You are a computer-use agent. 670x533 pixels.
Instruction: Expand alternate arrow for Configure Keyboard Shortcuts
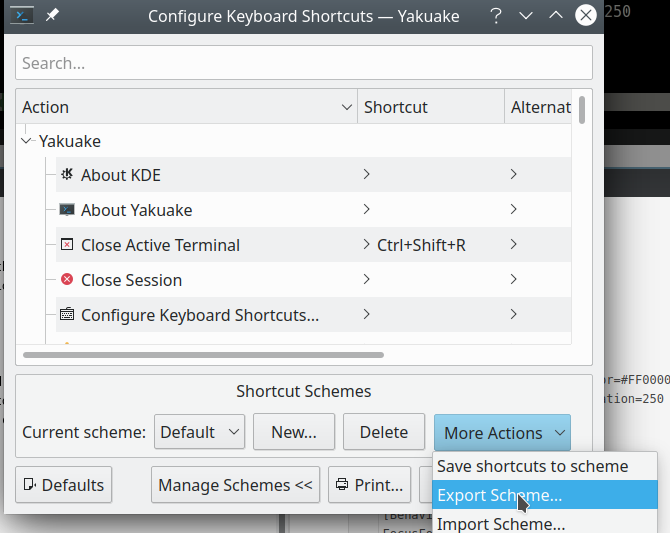point(513,314)
